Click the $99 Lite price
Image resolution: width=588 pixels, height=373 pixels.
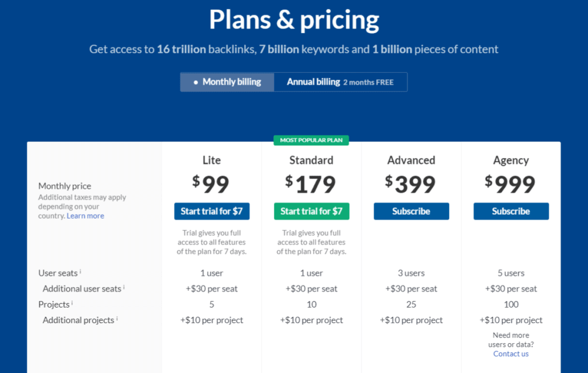(x=211, y=184)
